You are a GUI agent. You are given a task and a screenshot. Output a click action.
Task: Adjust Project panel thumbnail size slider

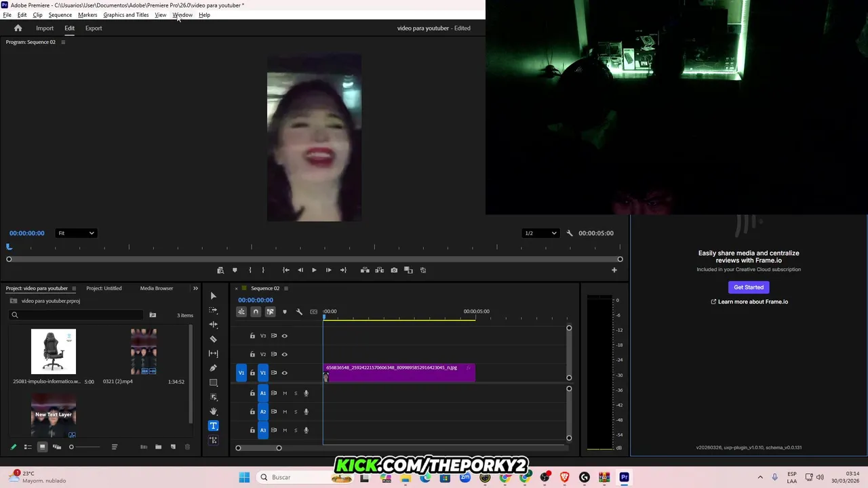pyautogui.click(x=85, y=447)
